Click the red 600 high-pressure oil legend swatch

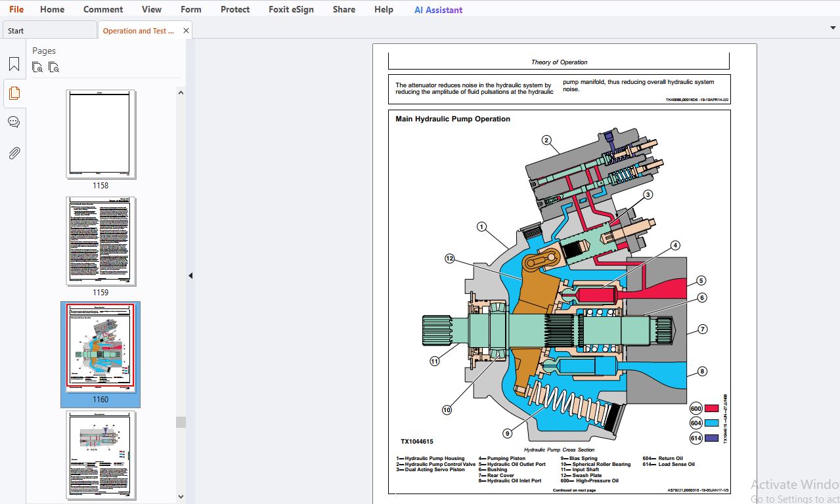click(711, 408)
